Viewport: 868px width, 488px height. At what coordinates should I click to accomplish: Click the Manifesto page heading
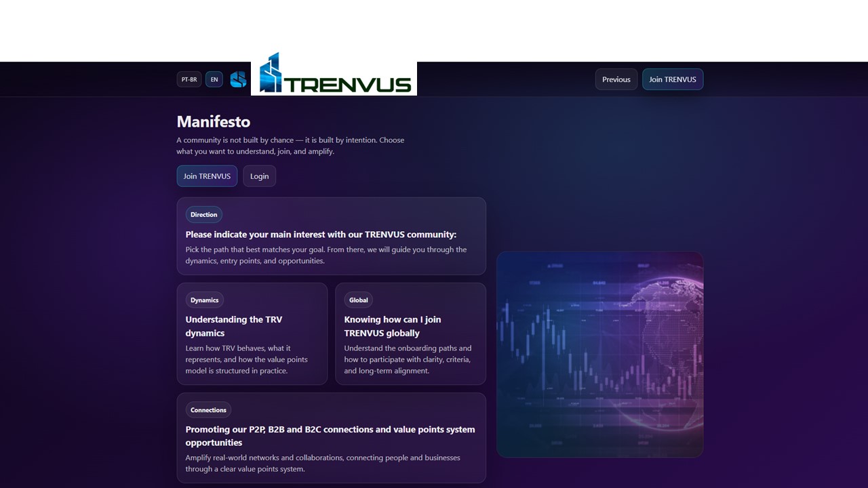coord(214,121)
